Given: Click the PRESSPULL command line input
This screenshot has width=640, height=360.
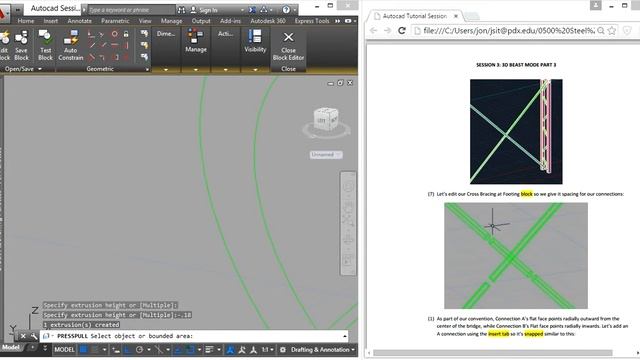Looking at the screenshot, I should click(x=195, y=336).
